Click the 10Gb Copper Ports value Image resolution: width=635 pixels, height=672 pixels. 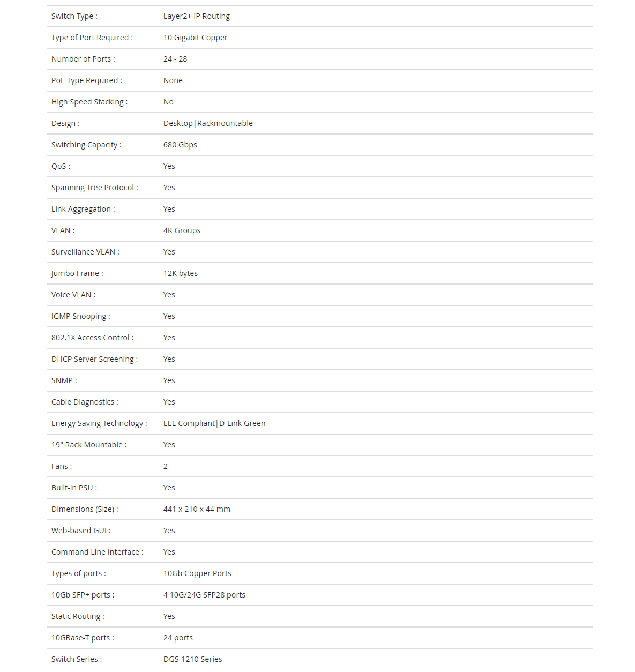[x=197, y=573]
